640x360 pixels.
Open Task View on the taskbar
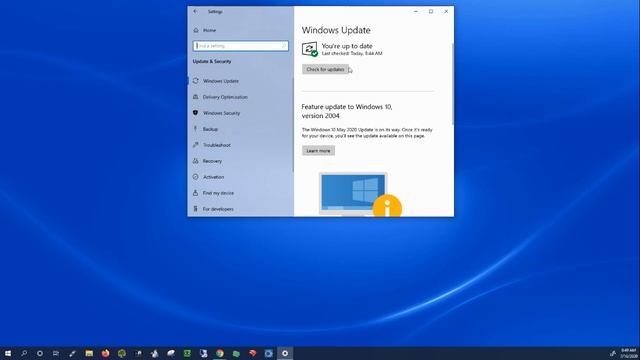56,353
